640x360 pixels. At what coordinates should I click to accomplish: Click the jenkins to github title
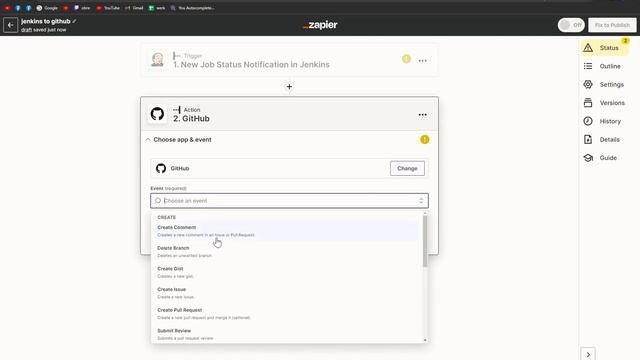coord(46,21)
